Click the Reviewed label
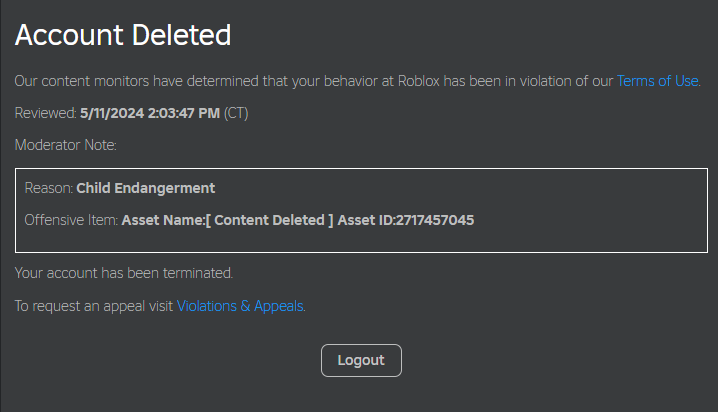The width and height of the screenshot is (718, 412). 45,113
